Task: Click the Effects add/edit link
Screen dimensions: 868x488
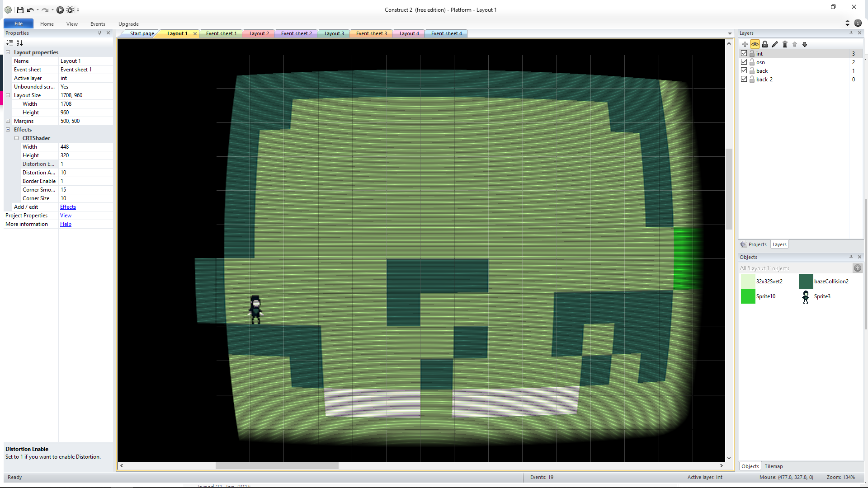Action: [68, 207]
